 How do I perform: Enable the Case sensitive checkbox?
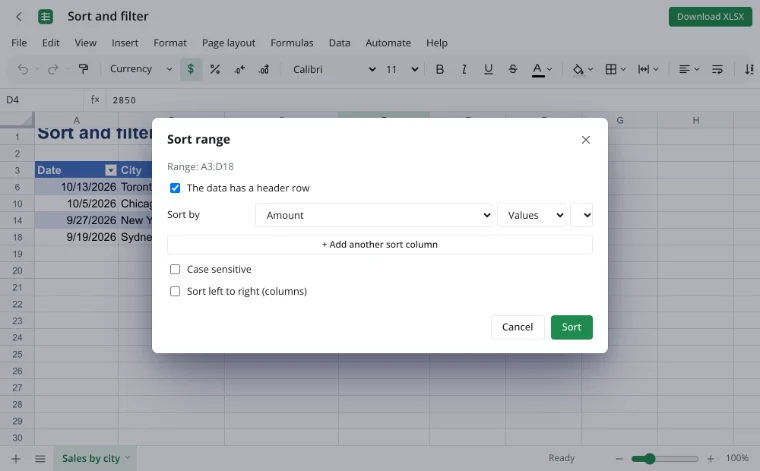[x=175, y=269]
